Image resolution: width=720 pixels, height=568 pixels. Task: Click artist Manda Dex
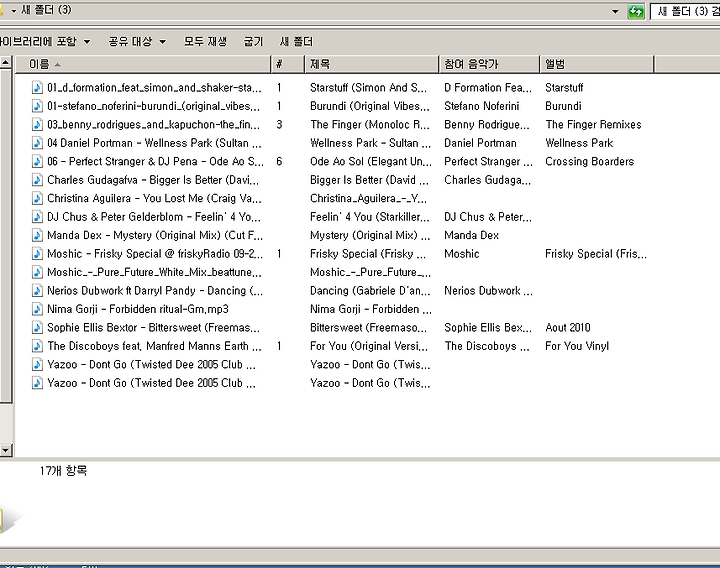[472, 235]
